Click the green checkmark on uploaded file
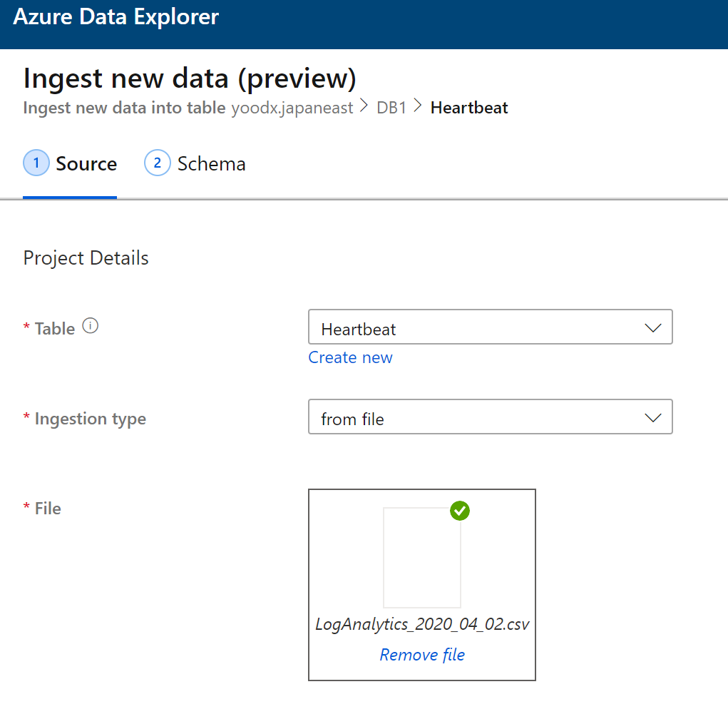 point(460,511)
